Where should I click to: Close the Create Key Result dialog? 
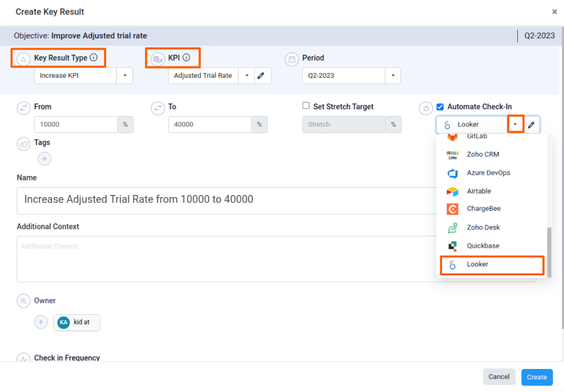click(x=554, y=12)
